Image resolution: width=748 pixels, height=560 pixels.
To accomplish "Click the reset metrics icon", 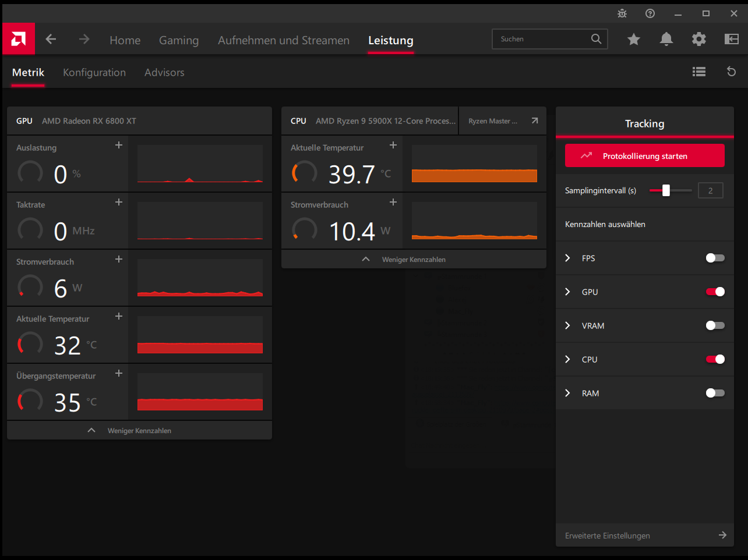I will (732, 72).
